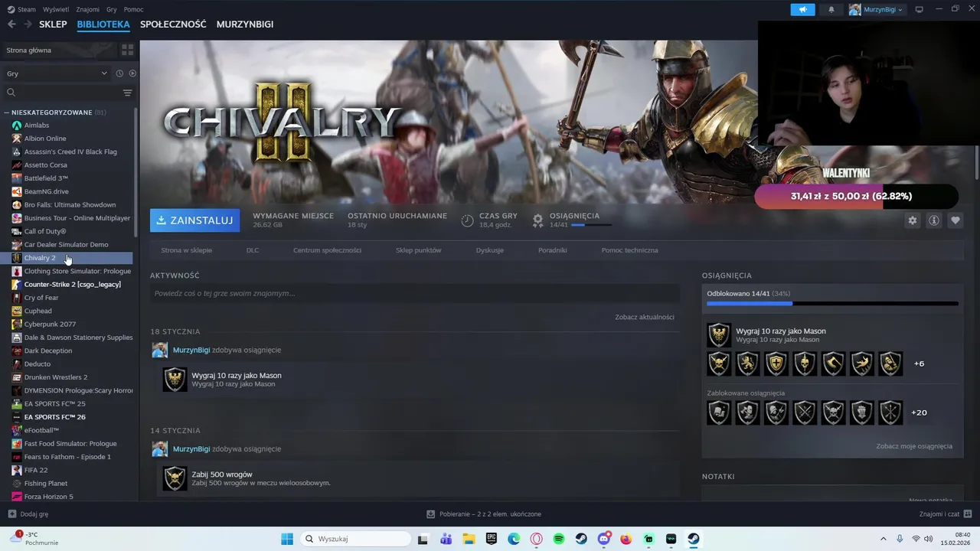The image size is (980, 551).
Task: Open the MurzynBigi account dropdown
Action: 877,9
